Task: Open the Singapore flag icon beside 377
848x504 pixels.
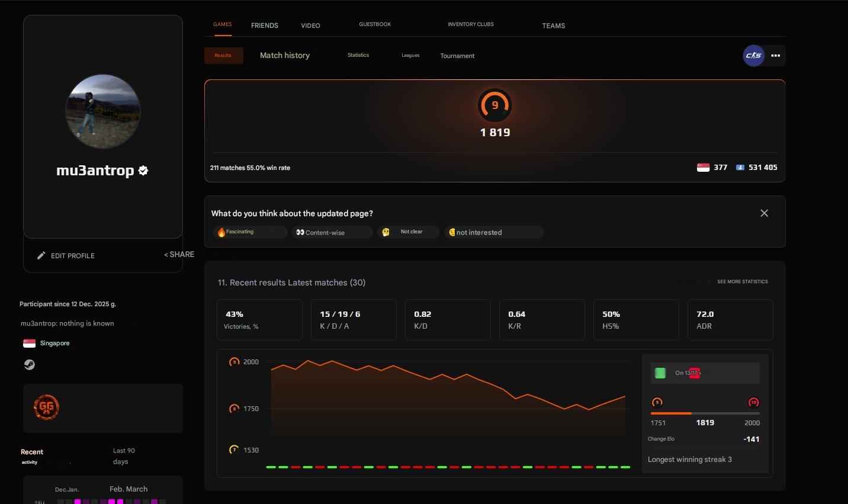Action: click(x=702, y=167)
